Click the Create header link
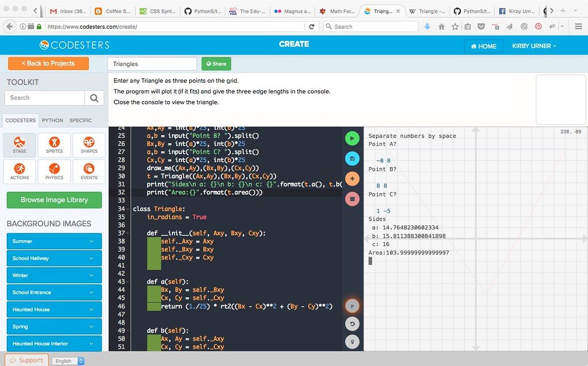 pos(294,44)
